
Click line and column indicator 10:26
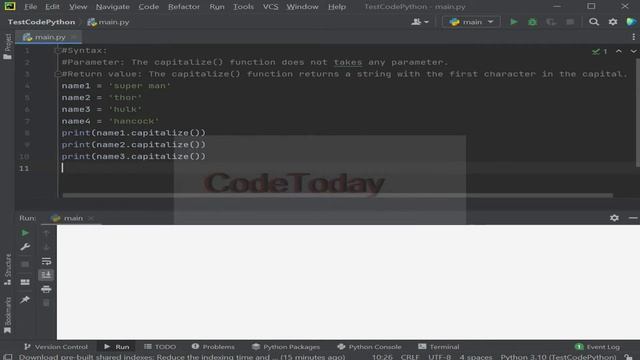point(382,357)
